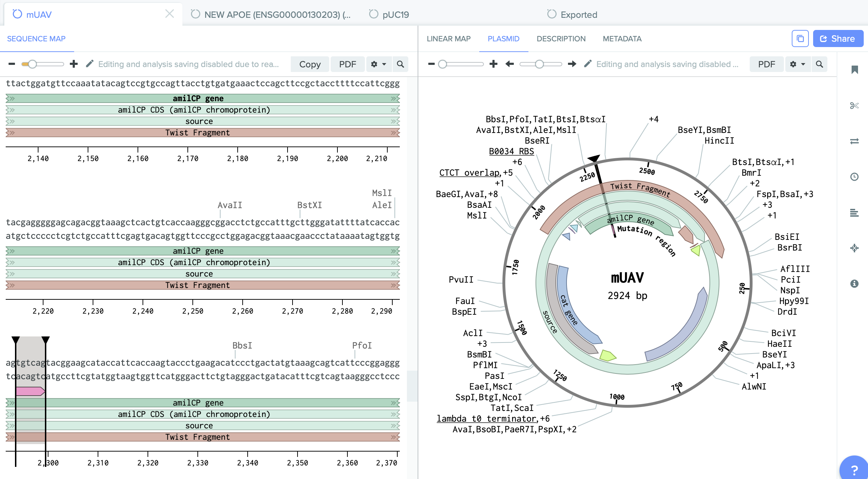Select the PLASMID tab
The height and width of the screenshot is (479, 868).
503,39
